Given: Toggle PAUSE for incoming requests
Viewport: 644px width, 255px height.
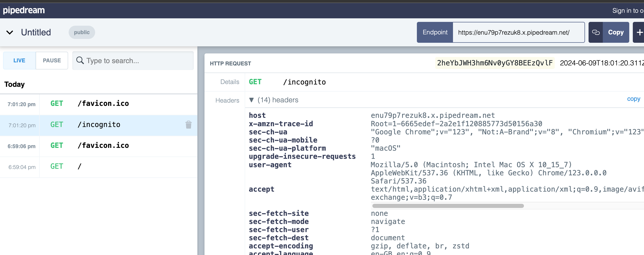Looking at the screenshot, I should 52,61.
